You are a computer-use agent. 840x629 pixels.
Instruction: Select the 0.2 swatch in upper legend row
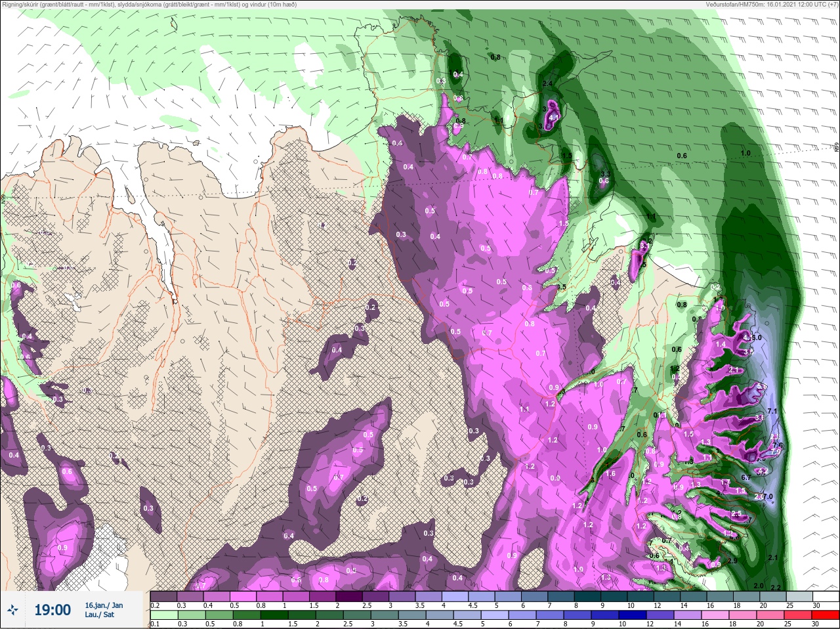163,596
